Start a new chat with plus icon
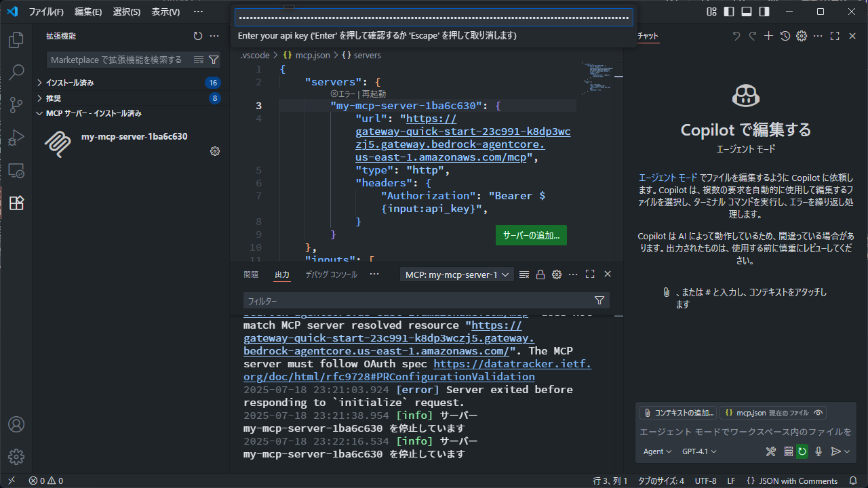This screenshot has width=868, height=488. [768, 36]
